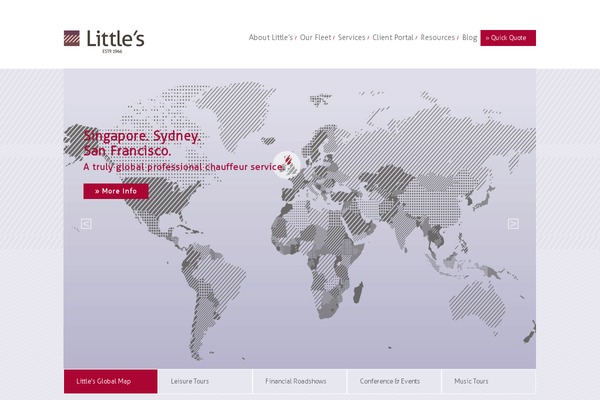Switch to the Financial Roadshows tab
The image size is (600, 400).
tap(300, 381)
